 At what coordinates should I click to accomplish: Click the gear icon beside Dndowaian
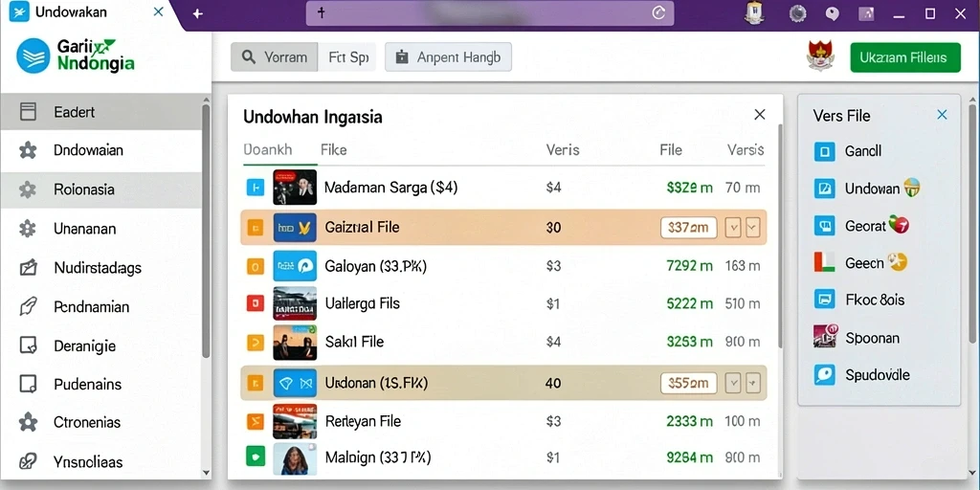pos(28,150)
